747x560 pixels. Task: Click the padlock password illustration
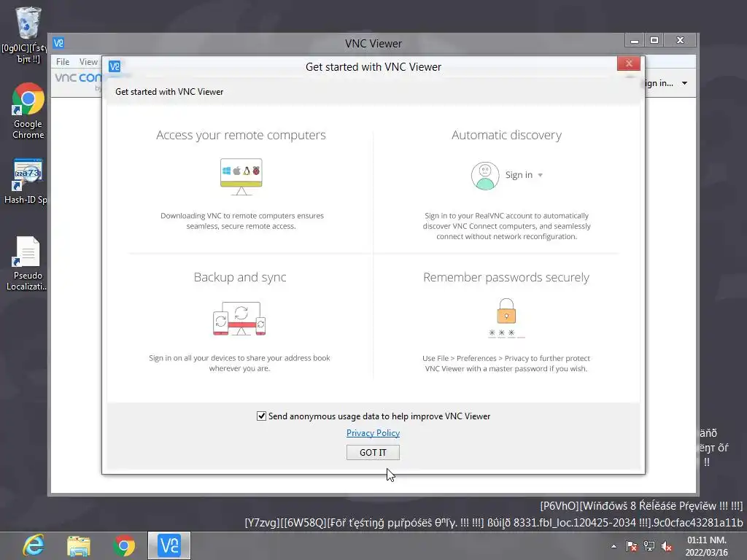pos(506,318)
